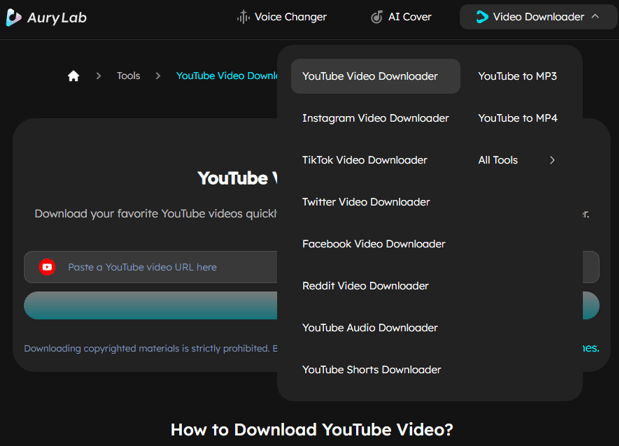Click the red YouTube icon in URL field
Image resolution: width=619 pixels, height=446 pixels.
[47, 267]
